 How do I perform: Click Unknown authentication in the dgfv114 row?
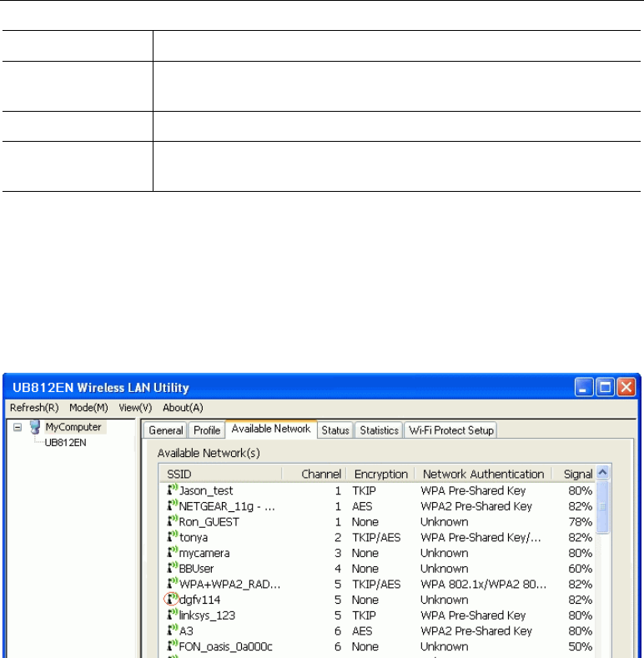point(444,600)
